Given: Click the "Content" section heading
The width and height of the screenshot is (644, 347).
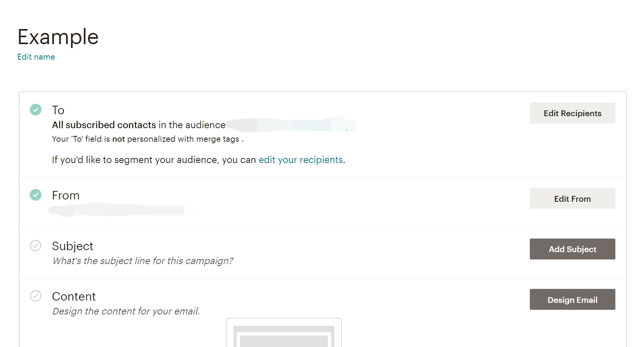Looking at the screenshot, I should point(74,296).
